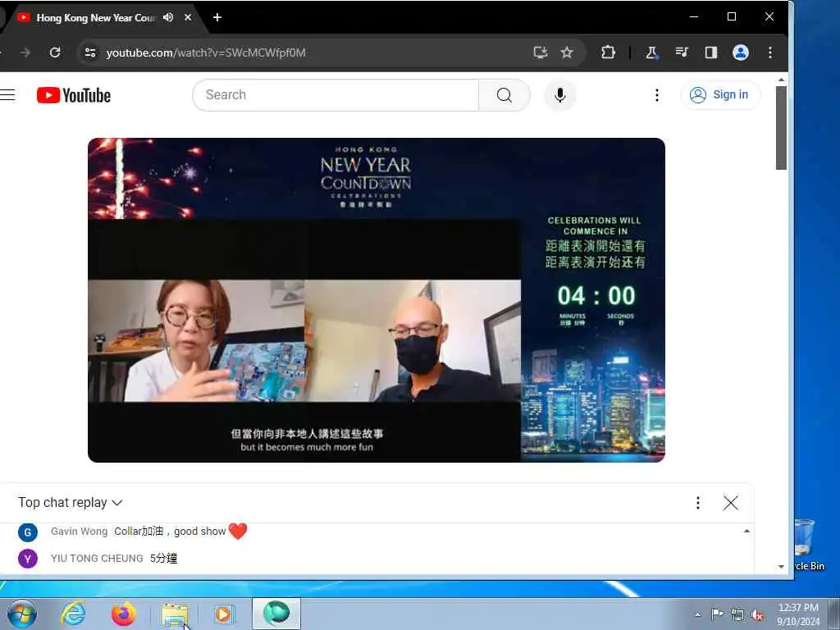Image resolution: width=840 pixels, height=630 pixels.
Task: Click the page vertical scrollbar thumb
Action: coord(781,127)
